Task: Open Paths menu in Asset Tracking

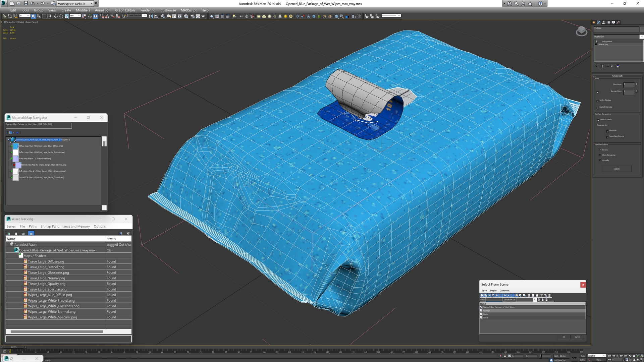Action: click(33, 226)
